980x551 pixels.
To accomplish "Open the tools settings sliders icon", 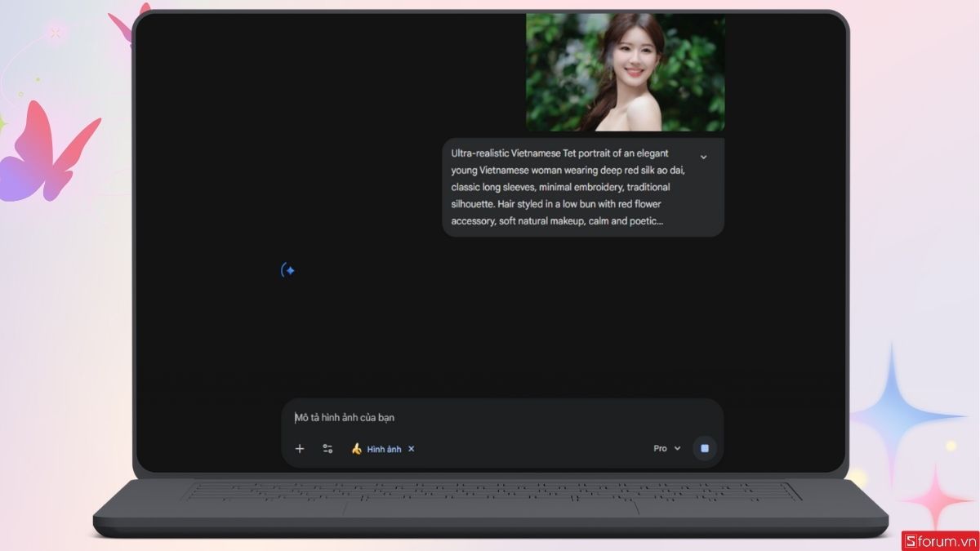I will [327, 448].
